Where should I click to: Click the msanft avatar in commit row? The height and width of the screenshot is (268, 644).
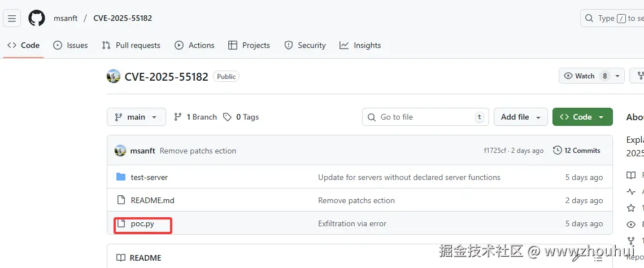[120, 151]
